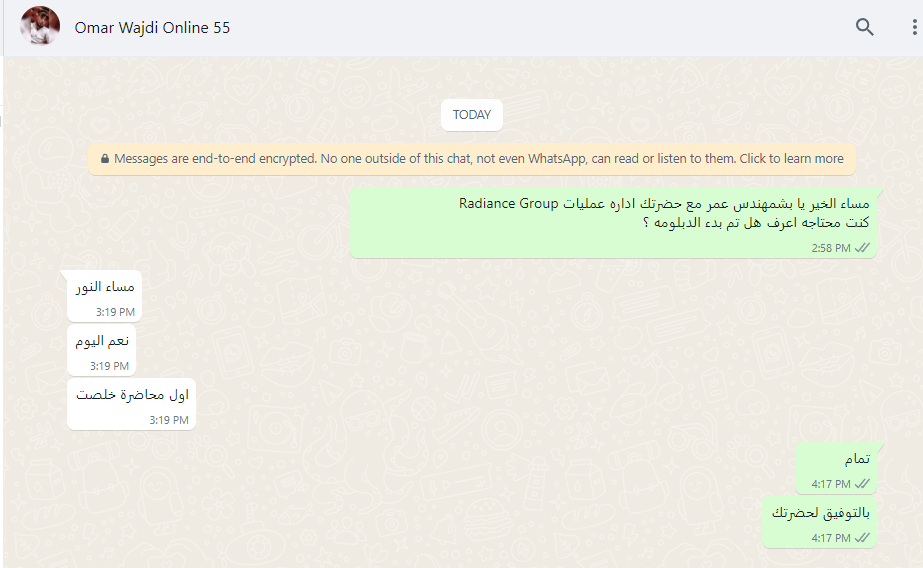Click the sent message mentioning Radiance Group
Image resolution: width=923 pixels, height=568 pixels.
coord(613,222)
